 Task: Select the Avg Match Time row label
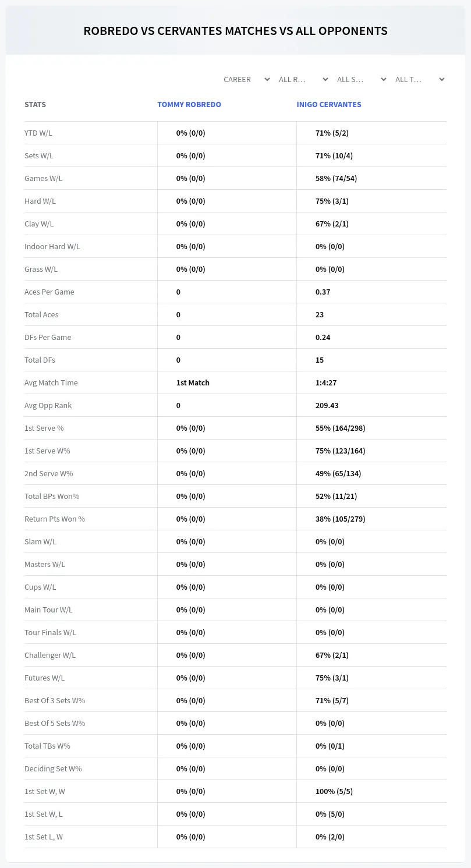click(51, 382)
